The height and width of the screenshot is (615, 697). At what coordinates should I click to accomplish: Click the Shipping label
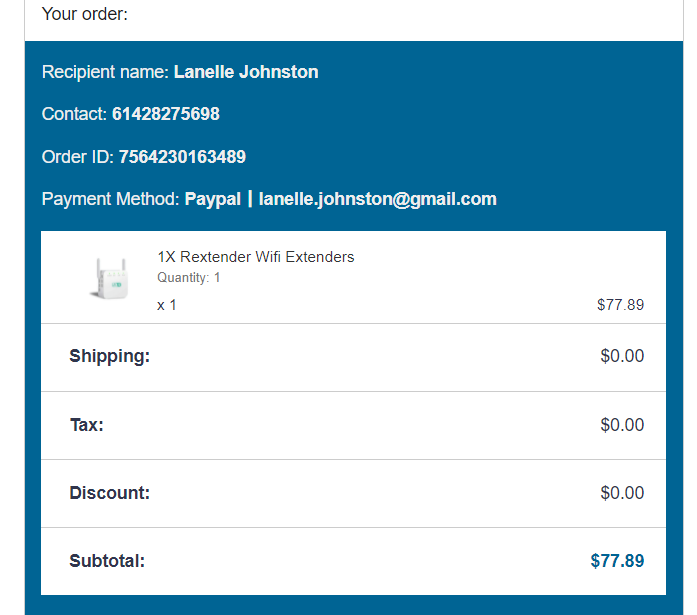click(109, 356)
